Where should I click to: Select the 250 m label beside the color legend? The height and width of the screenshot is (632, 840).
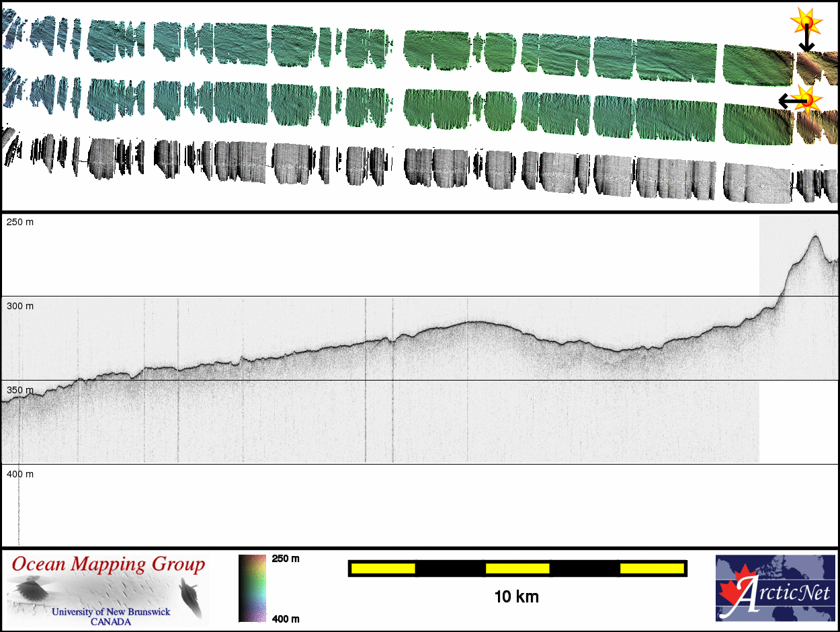pyautogui.click(x=286, y=559)
